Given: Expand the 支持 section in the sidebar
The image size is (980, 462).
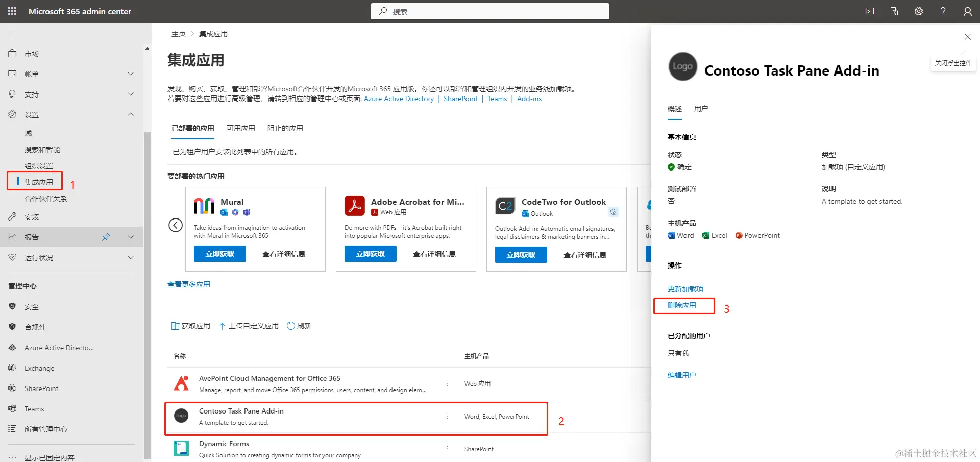Looking at the screenshot, I should (131, 94).
